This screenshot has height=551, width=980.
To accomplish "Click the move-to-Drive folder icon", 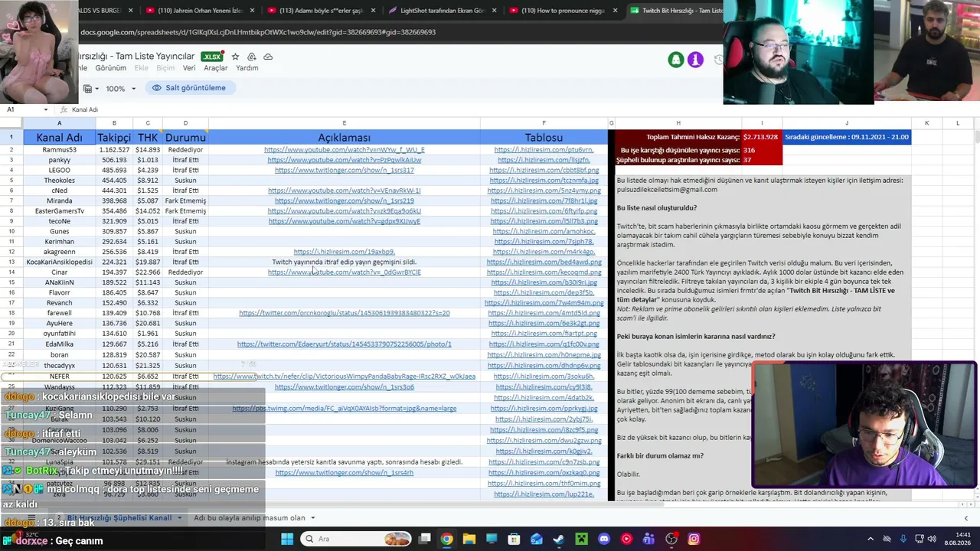I will 251,57.
